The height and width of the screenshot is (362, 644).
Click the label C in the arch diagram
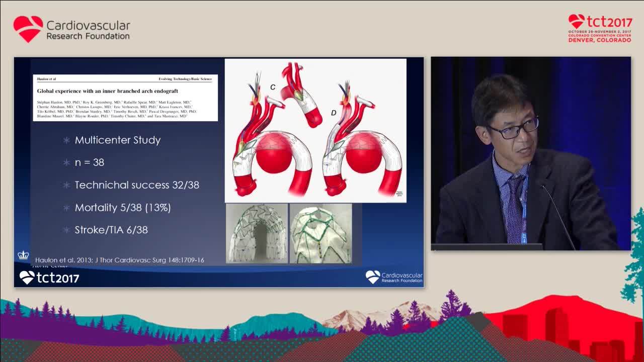[273, 87]
